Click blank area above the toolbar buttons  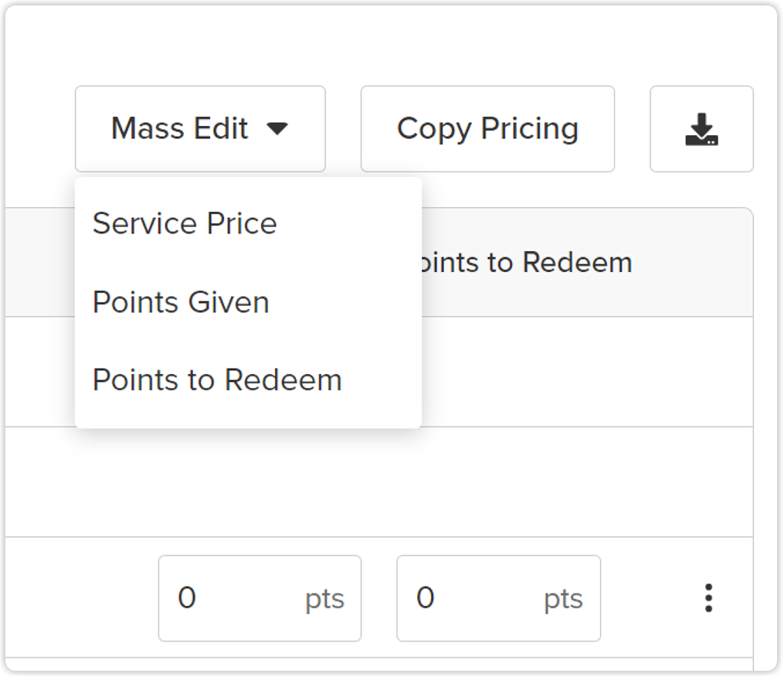(390, 45)
